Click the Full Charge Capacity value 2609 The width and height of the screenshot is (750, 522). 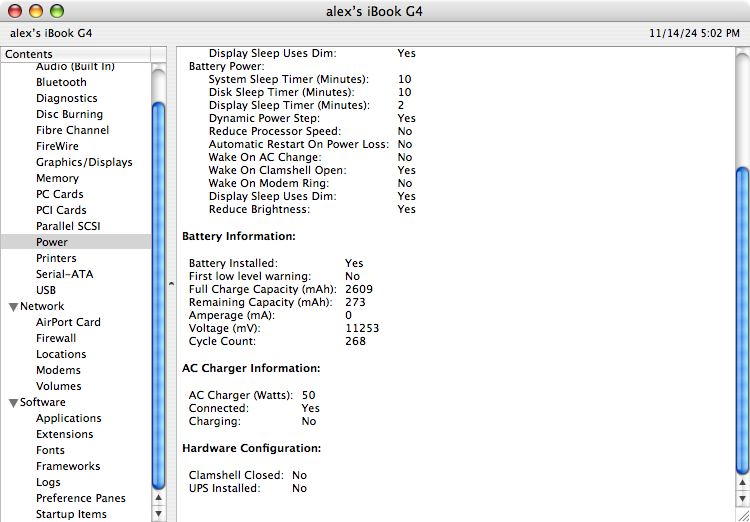click(359, 289)
